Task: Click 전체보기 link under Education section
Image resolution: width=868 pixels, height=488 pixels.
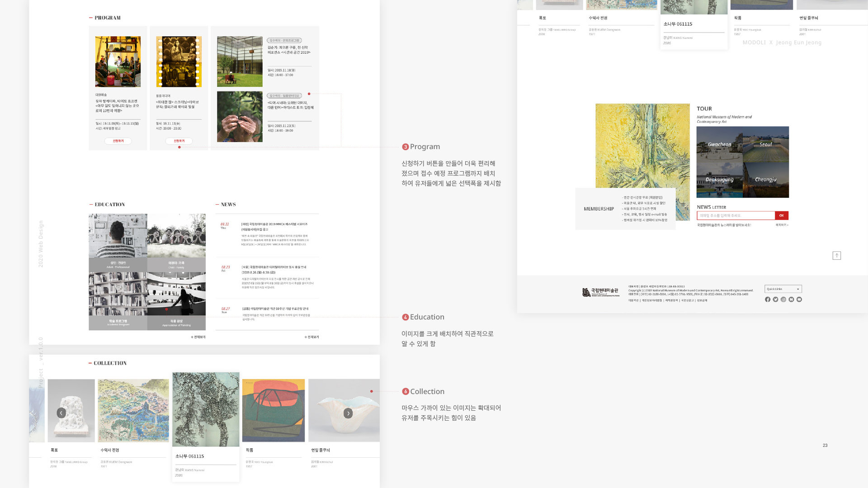Action: pos(198,337)
